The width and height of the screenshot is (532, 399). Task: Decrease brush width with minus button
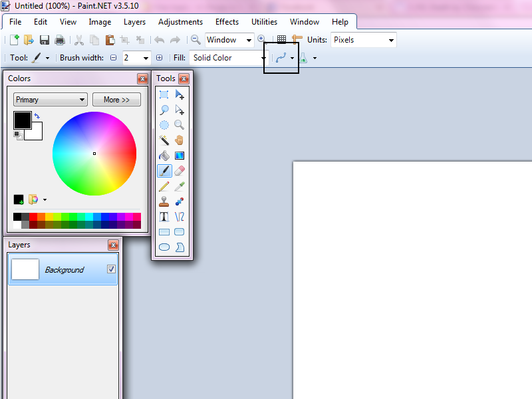click(113, 58)
